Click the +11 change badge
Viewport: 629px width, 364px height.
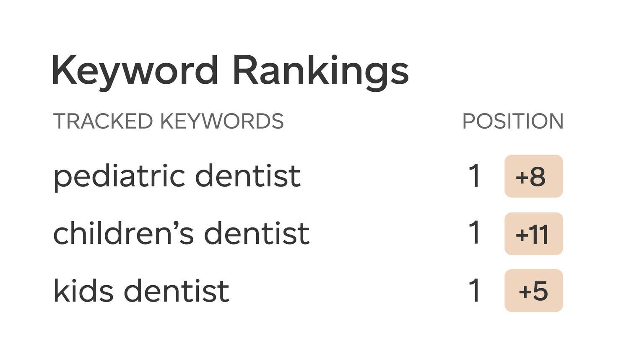533,234
